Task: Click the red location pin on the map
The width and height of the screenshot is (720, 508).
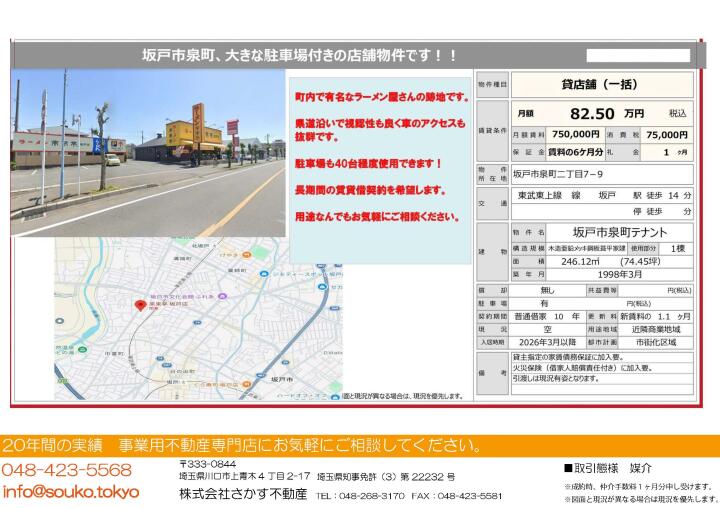Action: click(x=139, y=305)
